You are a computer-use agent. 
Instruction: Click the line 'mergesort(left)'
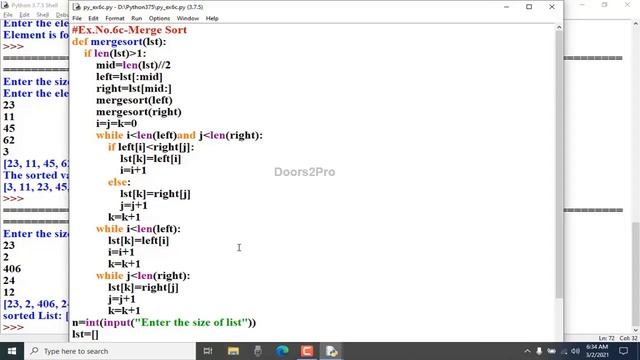(x=134, y=100)
